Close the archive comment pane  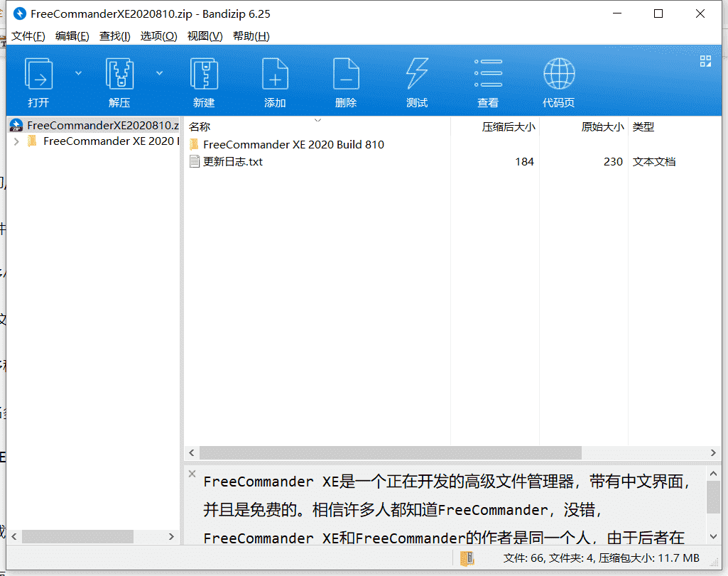tap(192, 474)
